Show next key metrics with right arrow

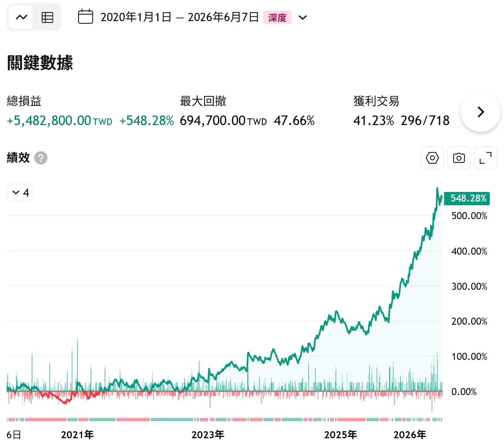coord(480,112)
